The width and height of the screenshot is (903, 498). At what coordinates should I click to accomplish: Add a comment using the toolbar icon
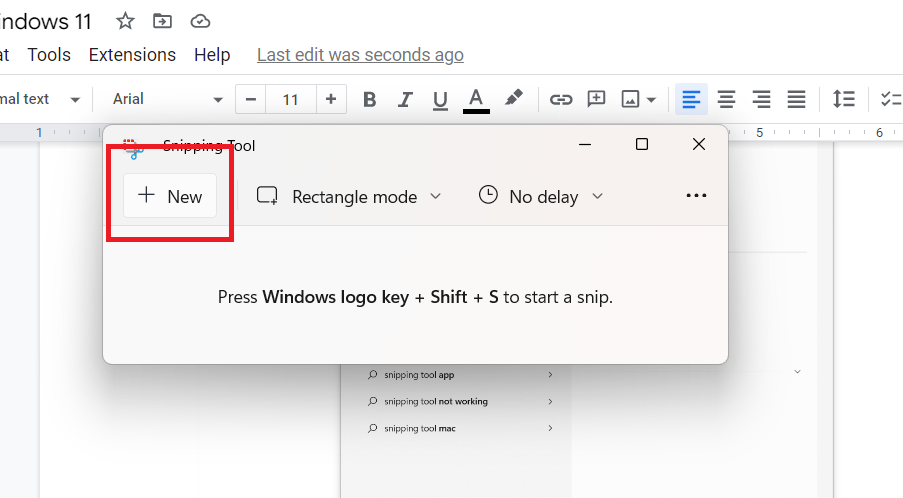click(x=596, y=99)
